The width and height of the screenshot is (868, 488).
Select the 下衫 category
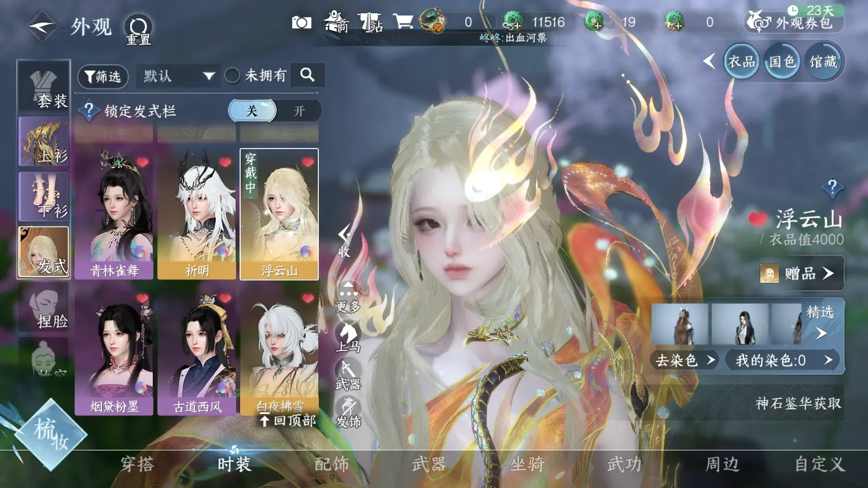[x=44, y=196]
